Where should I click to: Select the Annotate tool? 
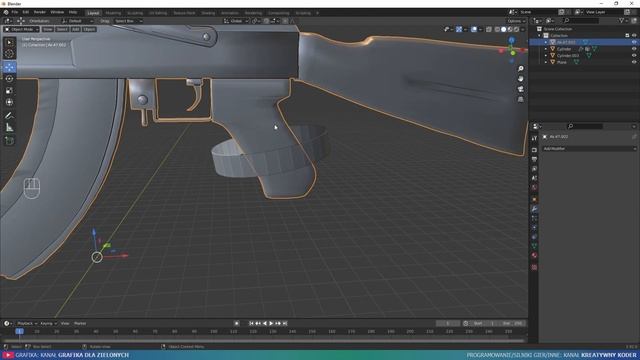(x=9, y=116)
